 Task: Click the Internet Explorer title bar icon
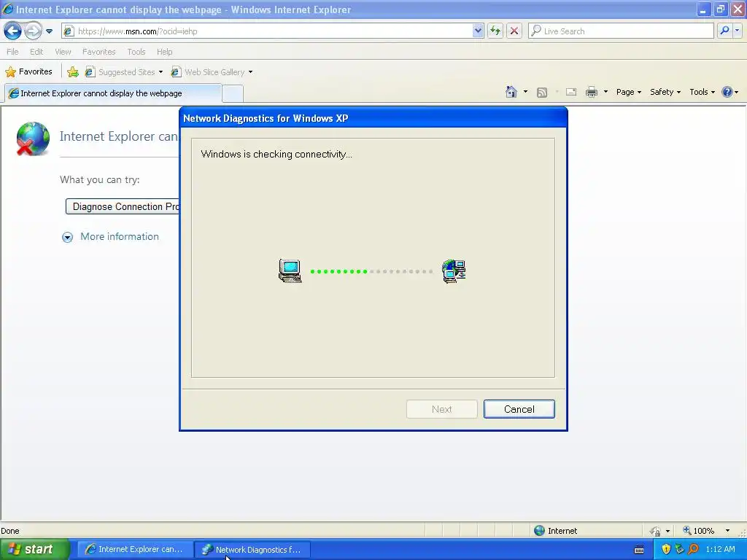[x=8, y=9]
